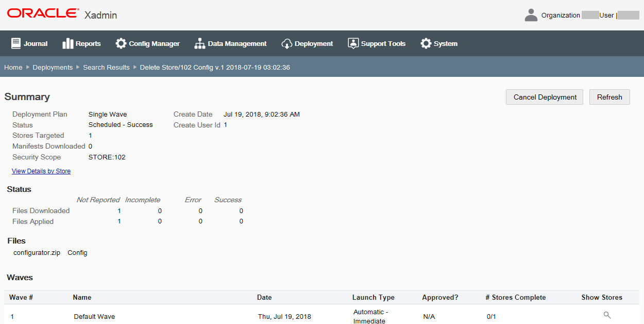Click the user profile icon
The image size is (644, 324).
tap(531, 15)
